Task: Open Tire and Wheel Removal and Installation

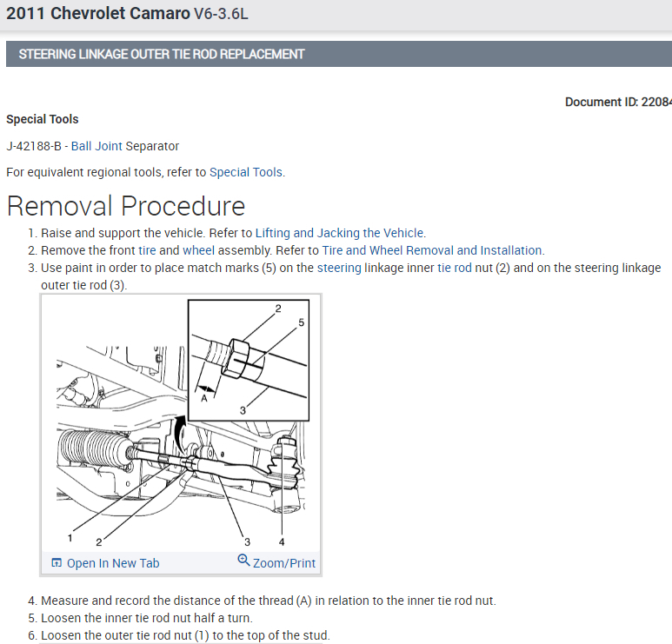Action: click(432, 250)
